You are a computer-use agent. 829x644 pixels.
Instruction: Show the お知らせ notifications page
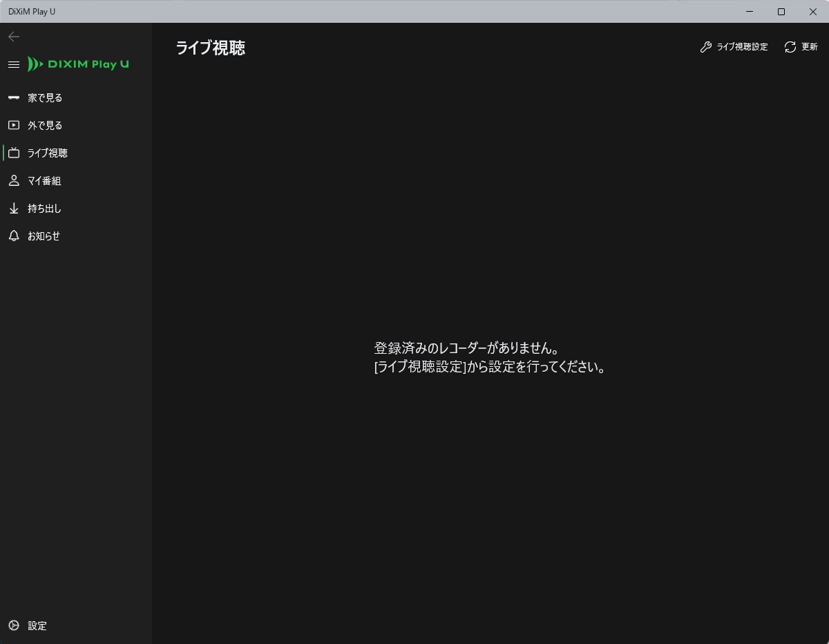[x=44, y=236]
